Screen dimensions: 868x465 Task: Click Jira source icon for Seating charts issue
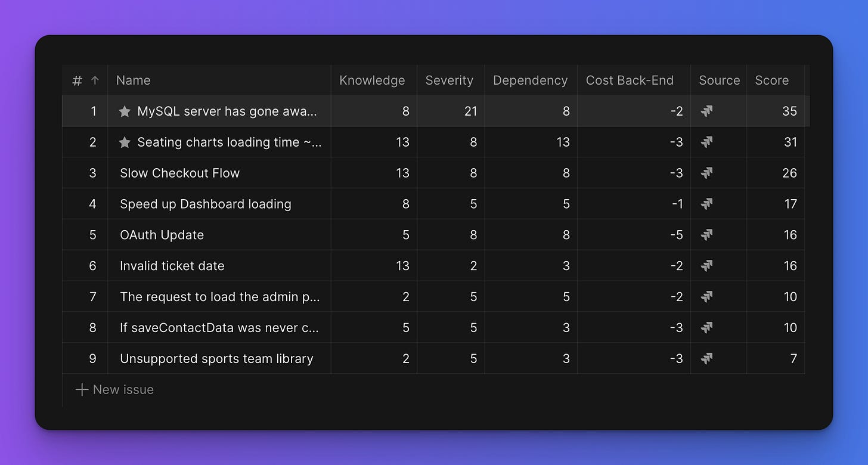pos(707,142)
